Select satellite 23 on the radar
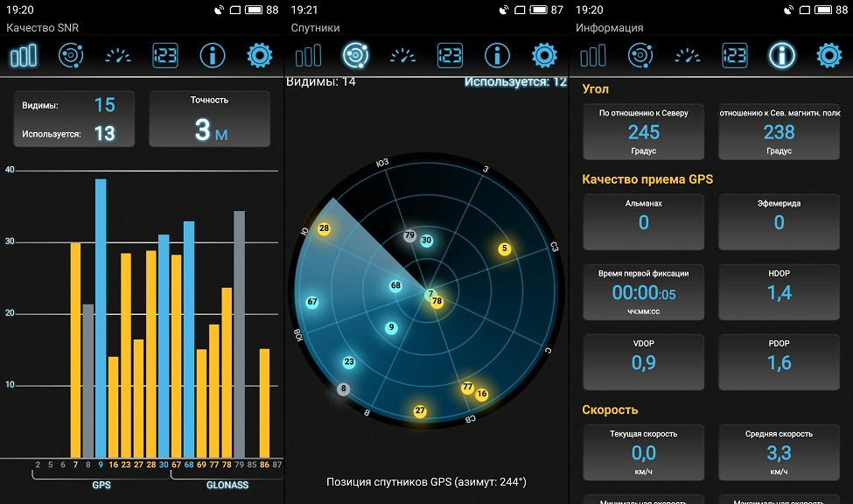Viewport: 853px width, 504px height. [x=349, y=361]
